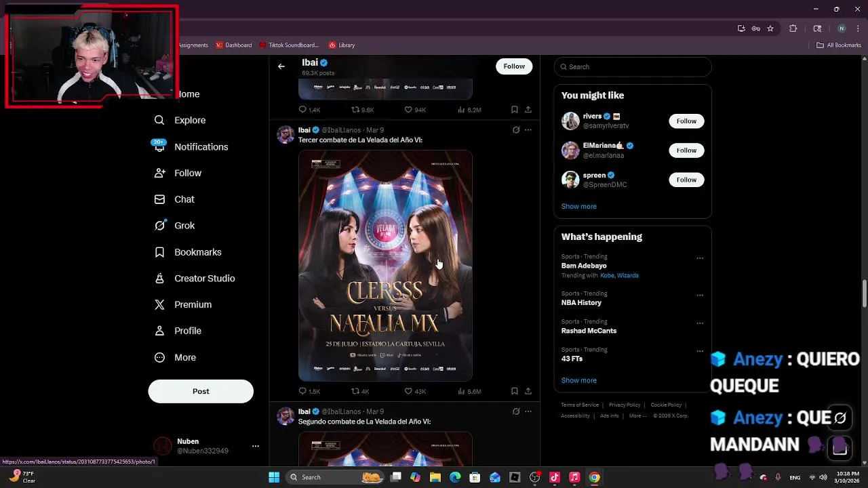Follow Ibai with the header Follow button
The width and height of the screenshot is (868, 488).
pyautogui.click(x=514, y=66)
